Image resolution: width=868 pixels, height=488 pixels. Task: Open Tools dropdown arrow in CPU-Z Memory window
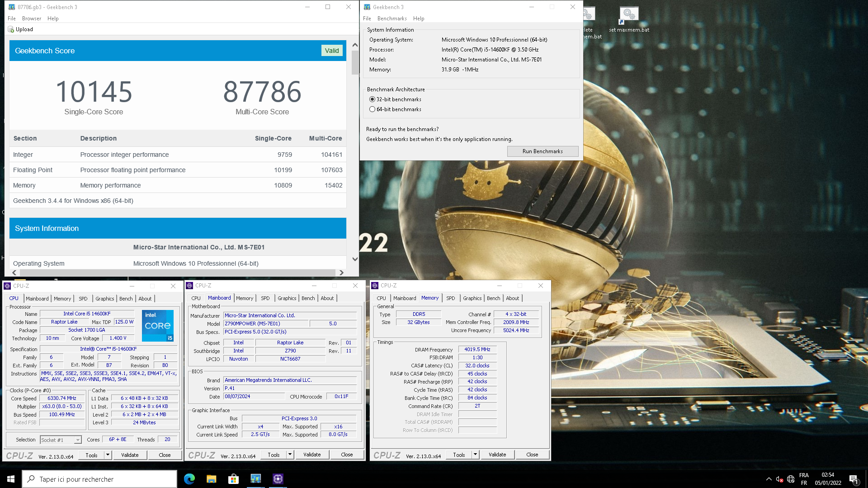click(x=475, y=455)
